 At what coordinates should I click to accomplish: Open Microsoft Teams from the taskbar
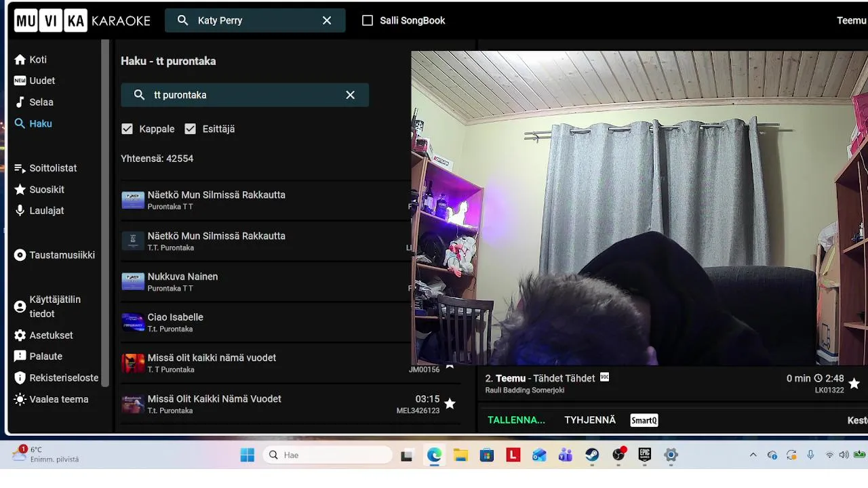coord(566,455)
